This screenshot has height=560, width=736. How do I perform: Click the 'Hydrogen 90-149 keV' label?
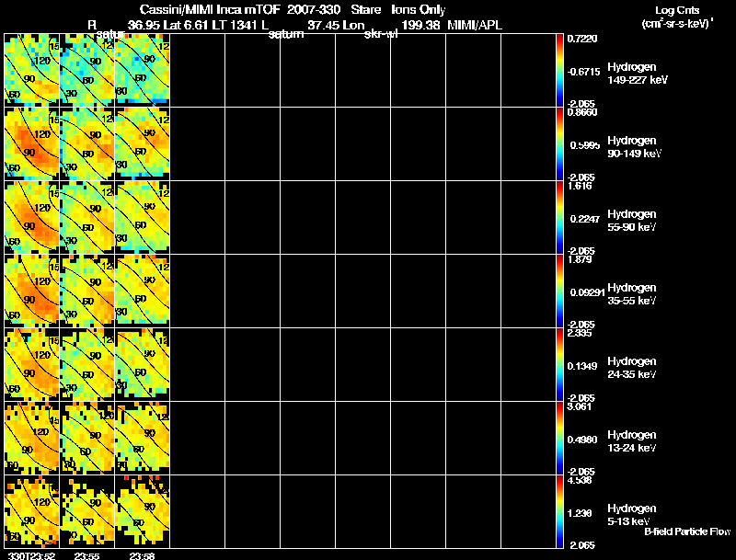point(635,147)
